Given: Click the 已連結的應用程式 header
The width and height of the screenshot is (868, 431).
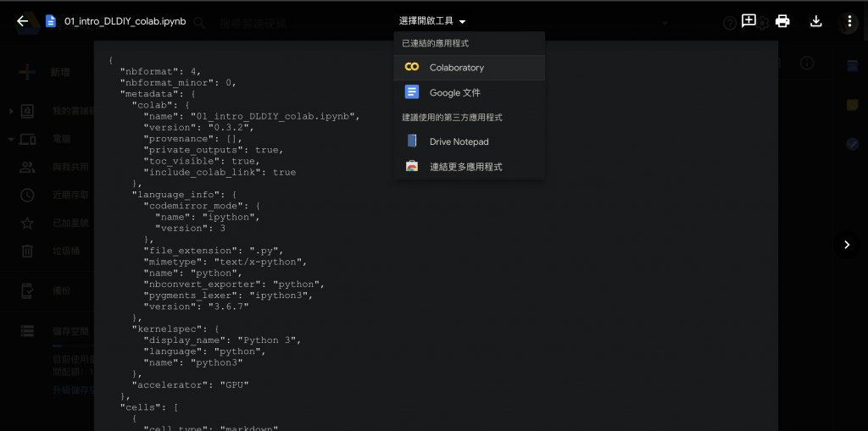Looking at the screenshot, I should click(x=435, y=43).
